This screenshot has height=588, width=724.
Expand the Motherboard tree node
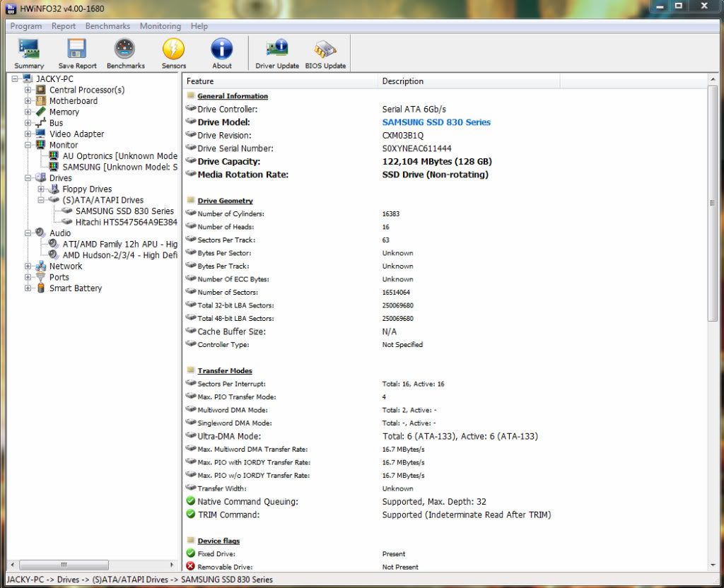pos(28,101)
